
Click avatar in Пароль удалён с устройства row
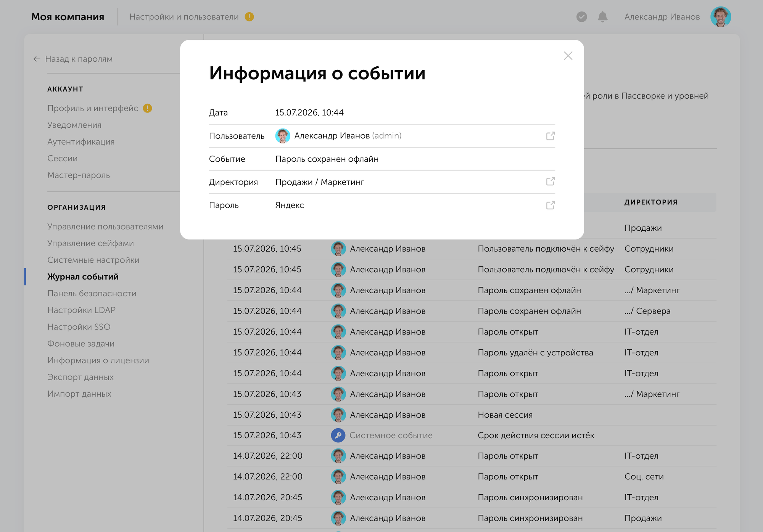point(338,353)
